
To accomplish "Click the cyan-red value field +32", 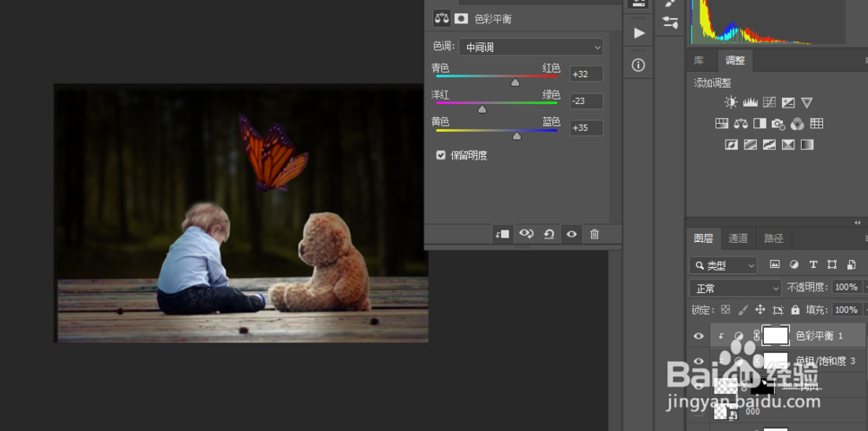I will click(587, 74).
